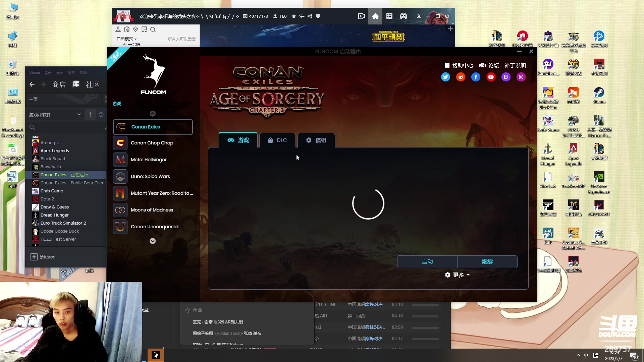Open the Instagram social link icon
Screen dimensions: 644x362
(x=521, y=77)
